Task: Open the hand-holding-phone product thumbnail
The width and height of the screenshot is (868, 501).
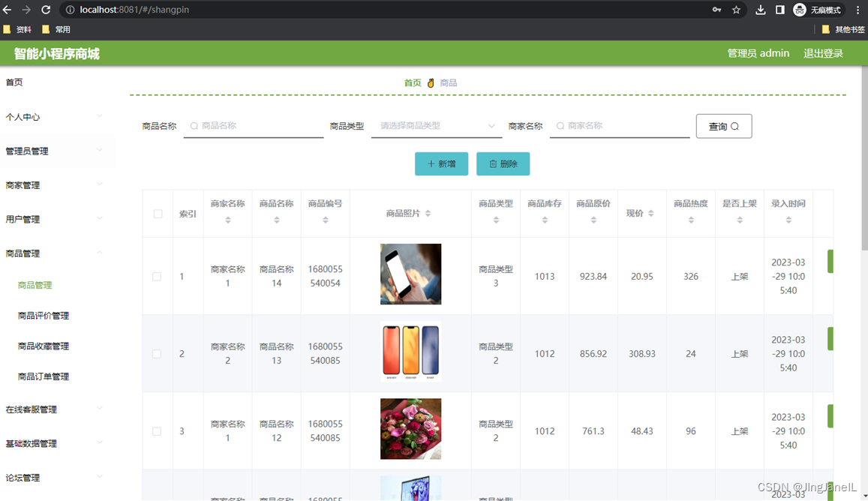Action: (x=411, y=274)
